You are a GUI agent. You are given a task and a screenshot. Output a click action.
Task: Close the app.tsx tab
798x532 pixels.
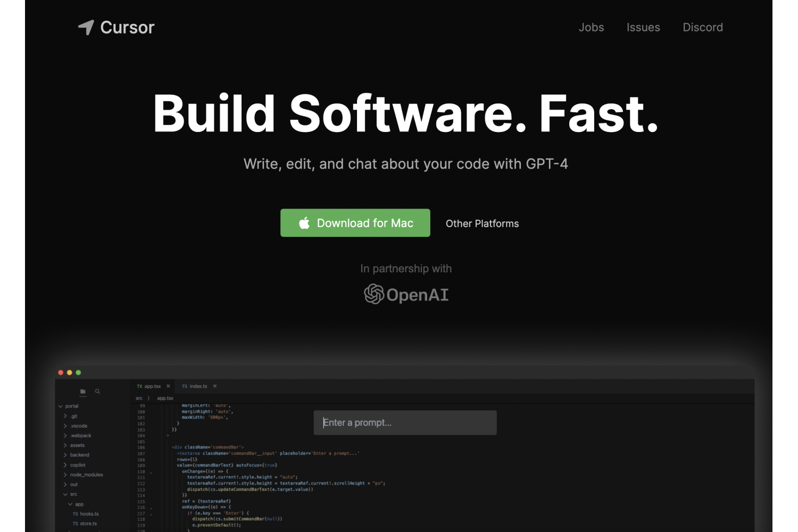click(x=168, y=386)
